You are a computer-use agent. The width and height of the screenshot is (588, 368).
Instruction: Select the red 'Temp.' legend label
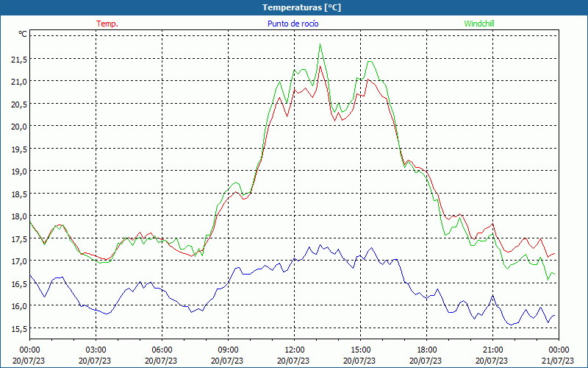pos(107,24)
